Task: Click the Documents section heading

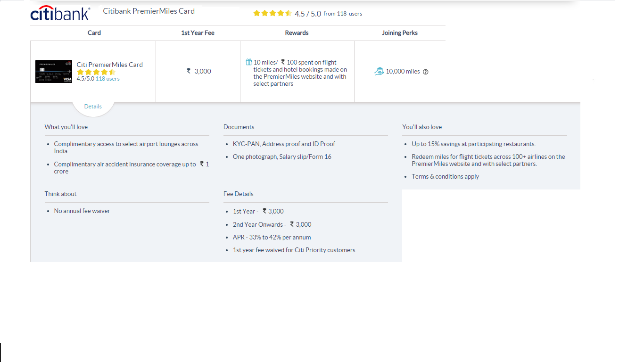Action: (239, 127)
